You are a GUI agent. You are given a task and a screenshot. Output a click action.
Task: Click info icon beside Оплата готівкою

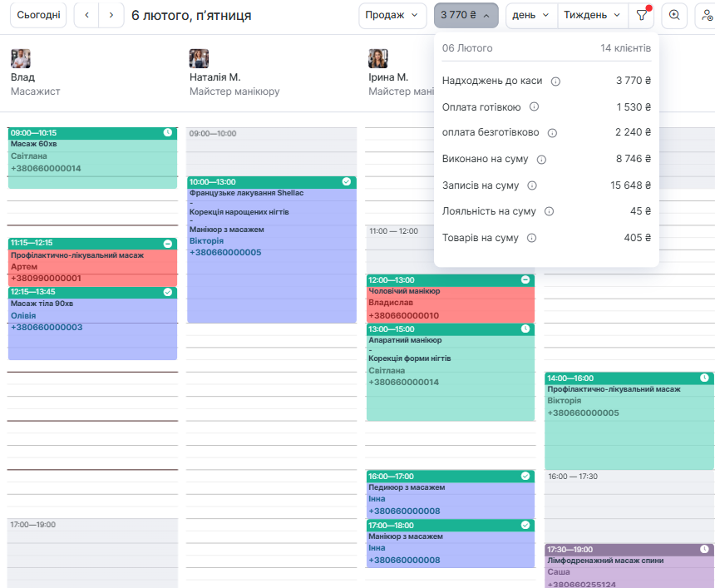coord(535,107)
